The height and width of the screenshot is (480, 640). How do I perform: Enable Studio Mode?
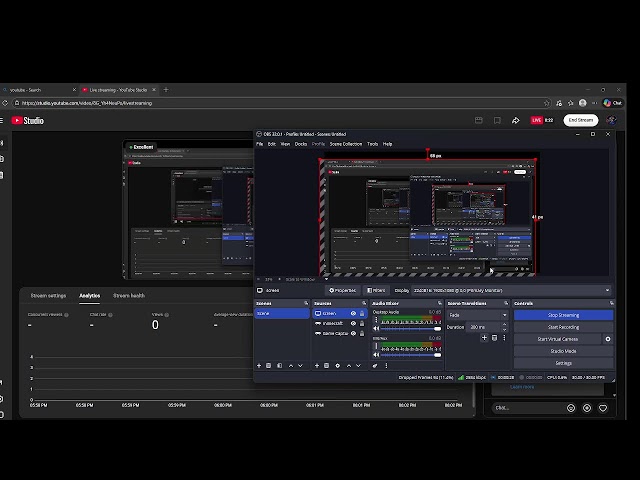click(x=563, y=351)
